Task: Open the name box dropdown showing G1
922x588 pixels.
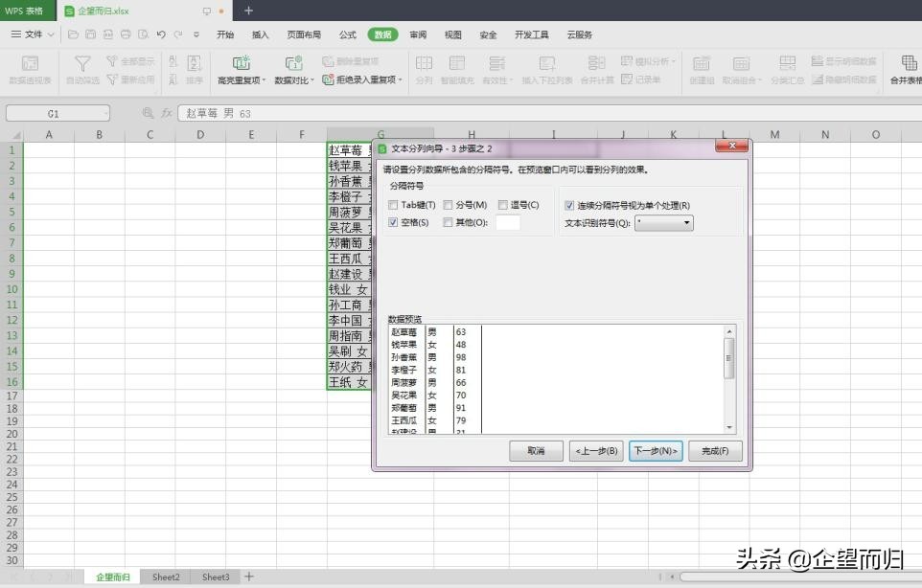Action: [105, 113]
